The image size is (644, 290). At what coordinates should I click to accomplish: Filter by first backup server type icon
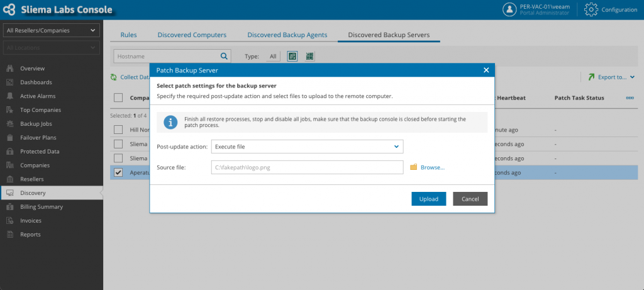292,56
